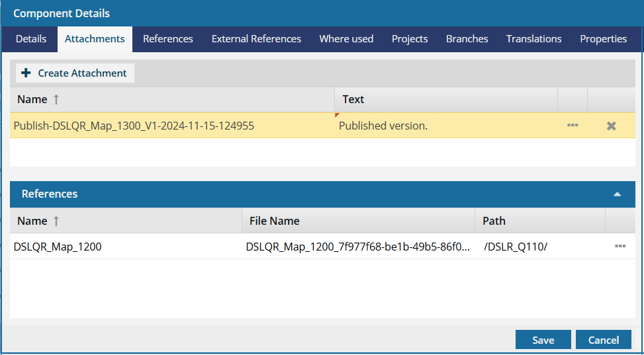The width and height of the screenshot is (644, 355).
Task: Sort references by the Name column arrow
Action: (x=56, y=221)
